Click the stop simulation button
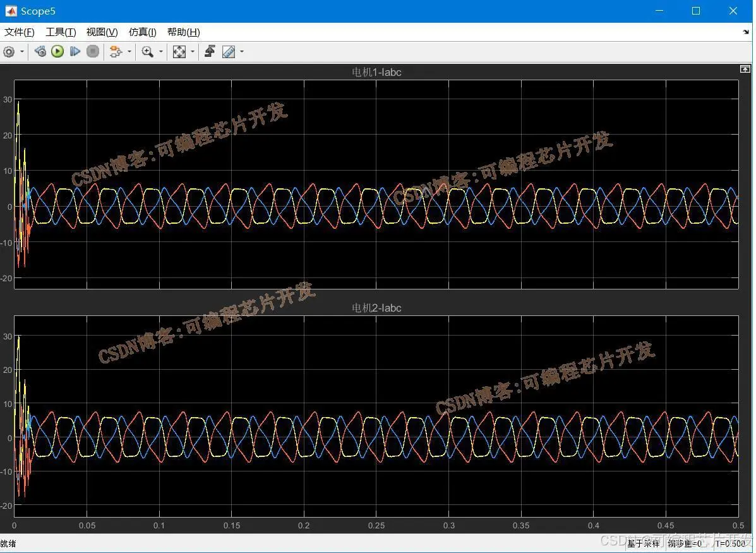 click(x=93, y=52)
